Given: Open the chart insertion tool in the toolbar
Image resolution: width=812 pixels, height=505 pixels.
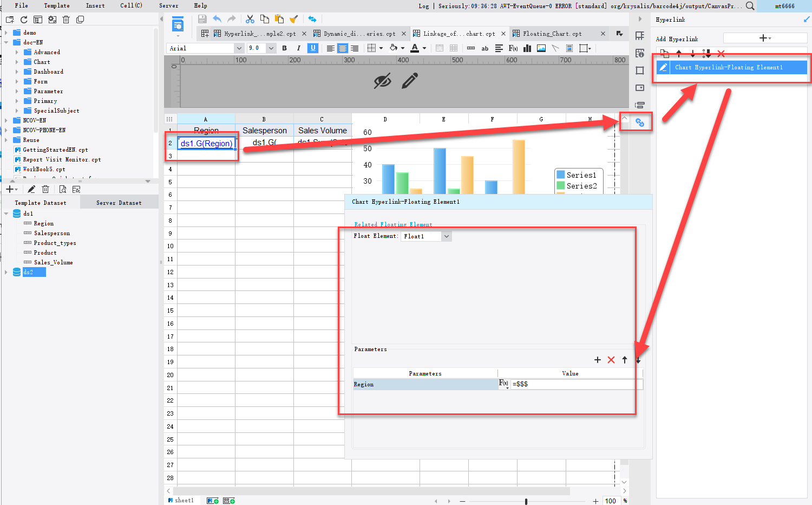Looking at the screenshot, I should coord(527,48).
